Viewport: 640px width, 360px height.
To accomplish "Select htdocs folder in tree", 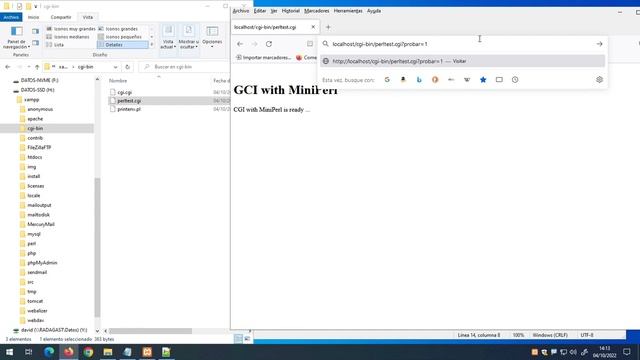I will [35, 157].
